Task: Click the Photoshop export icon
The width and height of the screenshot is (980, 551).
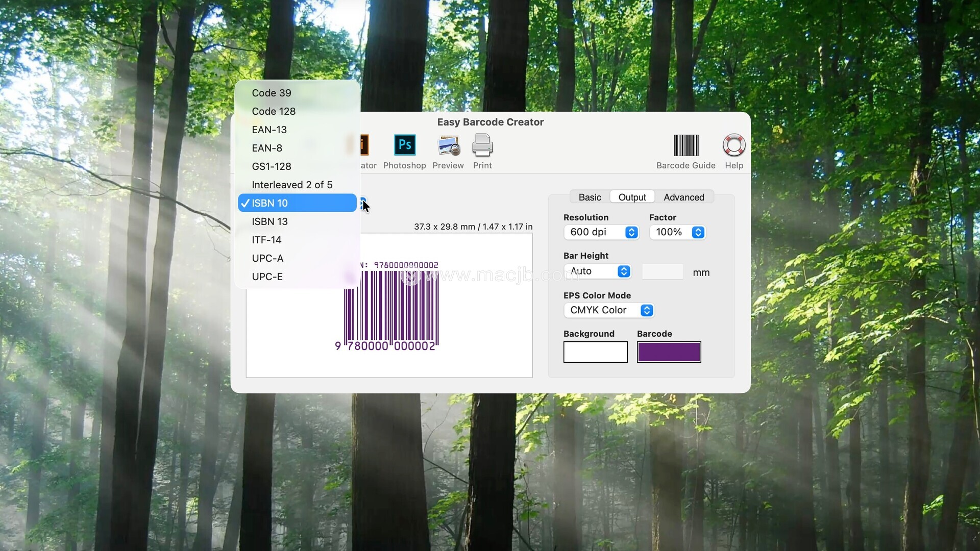Action: point(405,146)
